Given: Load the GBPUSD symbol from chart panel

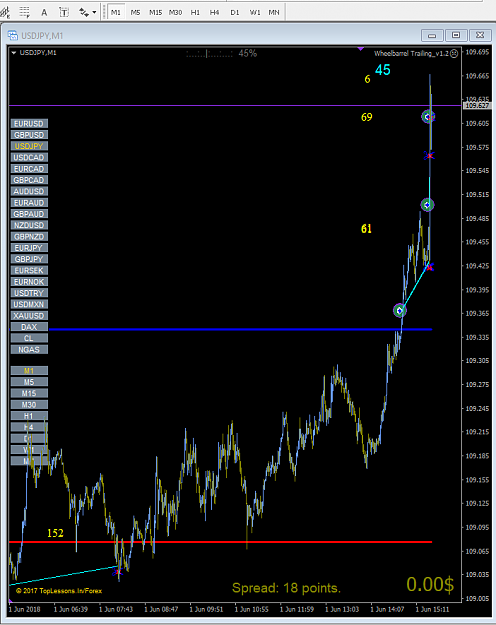Looking at the screenshot, I should (29, 135).
